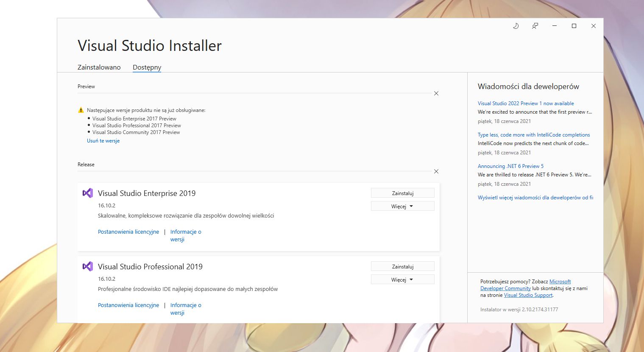Select the Dostępny tab
644x352 pixels.
tap(147, 67)
